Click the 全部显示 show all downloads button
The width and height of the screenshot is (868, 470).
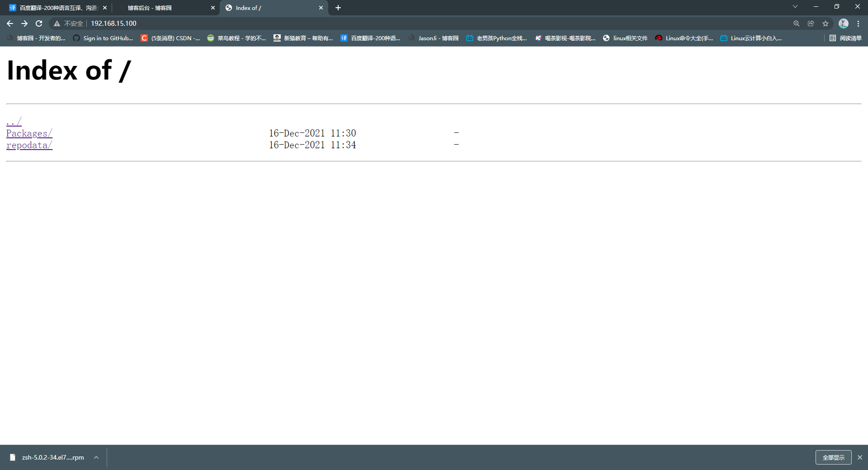pos(833,457)
